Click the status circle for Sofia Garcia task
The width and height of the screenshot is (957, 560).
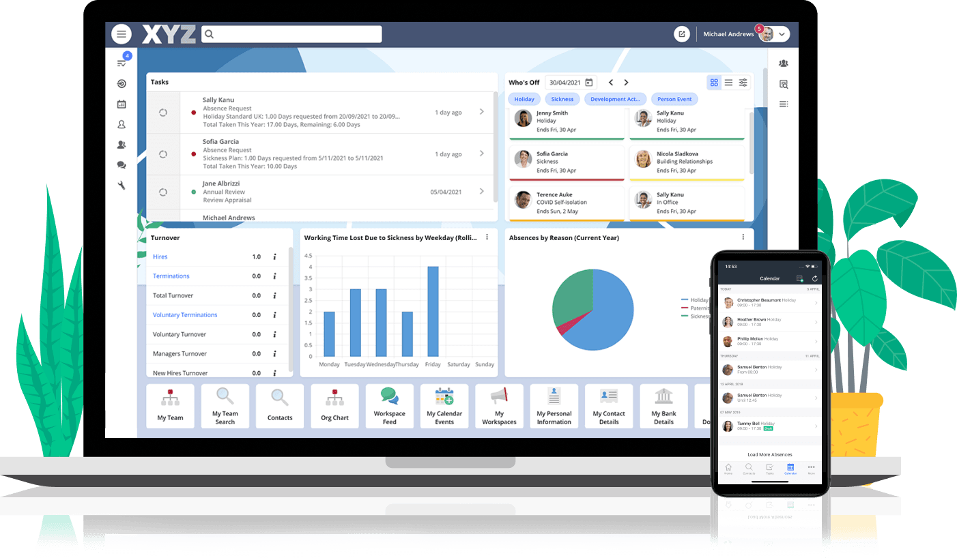pos(163,154)
